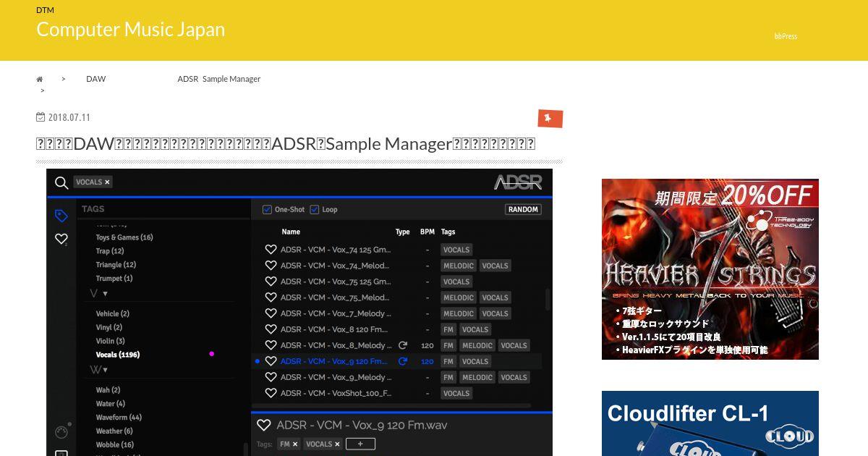This screenshot has width=868, height=456.
Task: Favorite the Vox_74_Melod sample row
Action: pyautogui.click(x=271, y=266)
